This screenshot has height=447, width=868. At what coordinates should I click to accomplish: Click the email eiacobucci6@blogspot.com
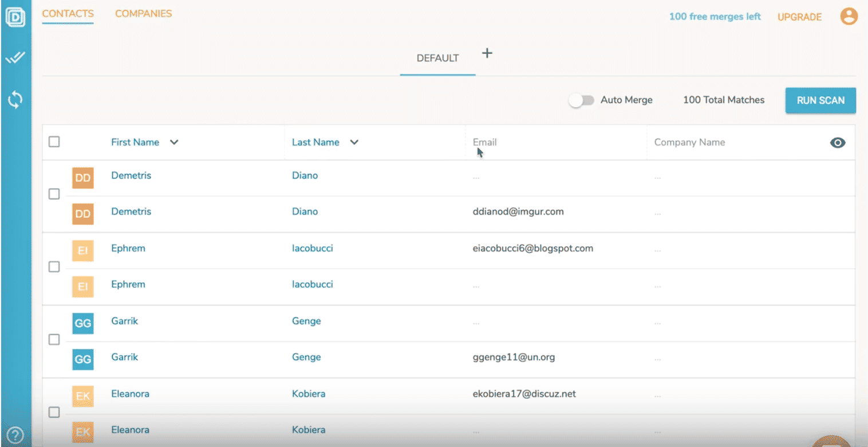tap(532, 248)
